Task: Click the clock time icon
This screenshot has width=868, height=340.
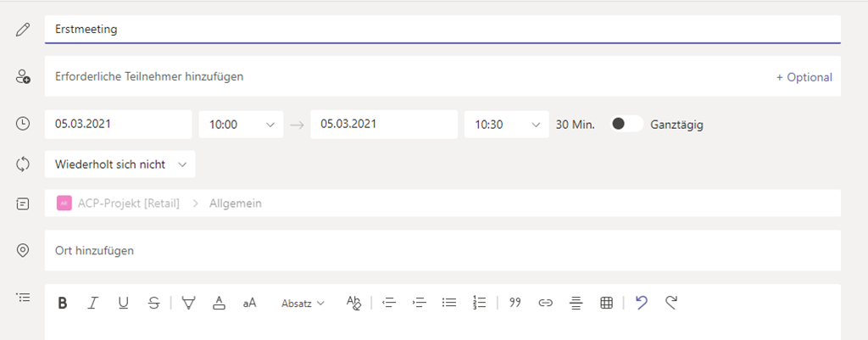Action: click(x=23, y=124)
